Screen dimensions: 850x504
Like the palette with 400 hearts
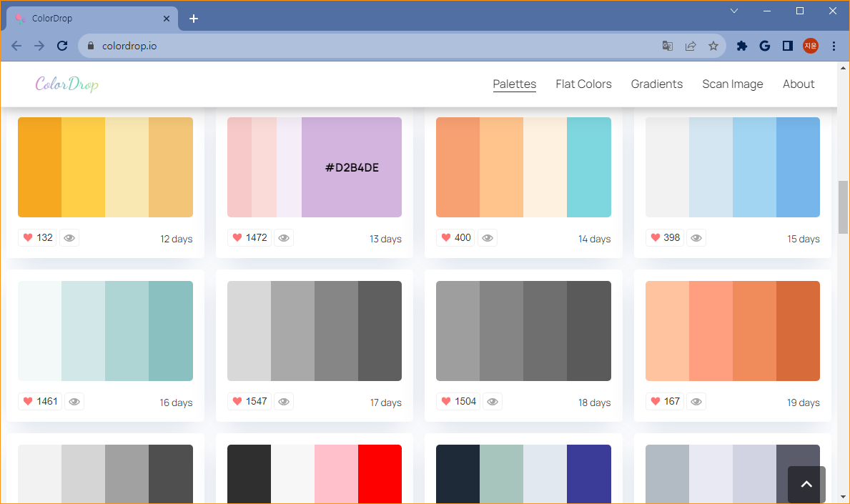(455, 237)
